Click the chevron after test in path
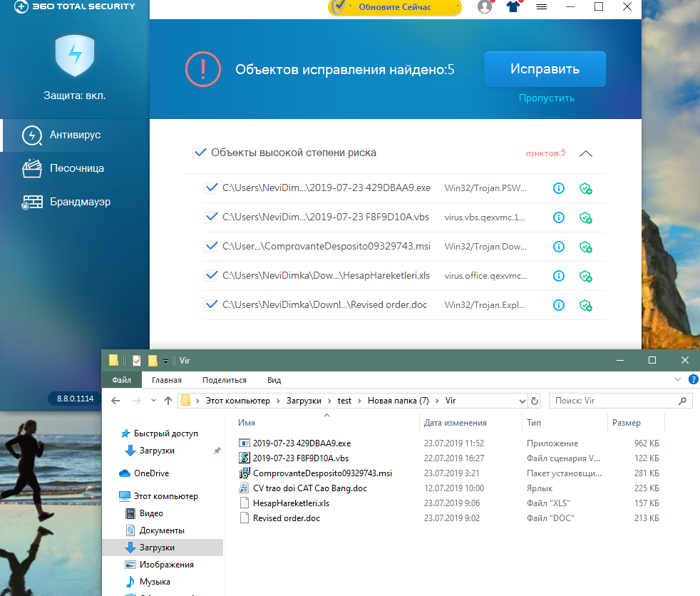 coord(359,401)
